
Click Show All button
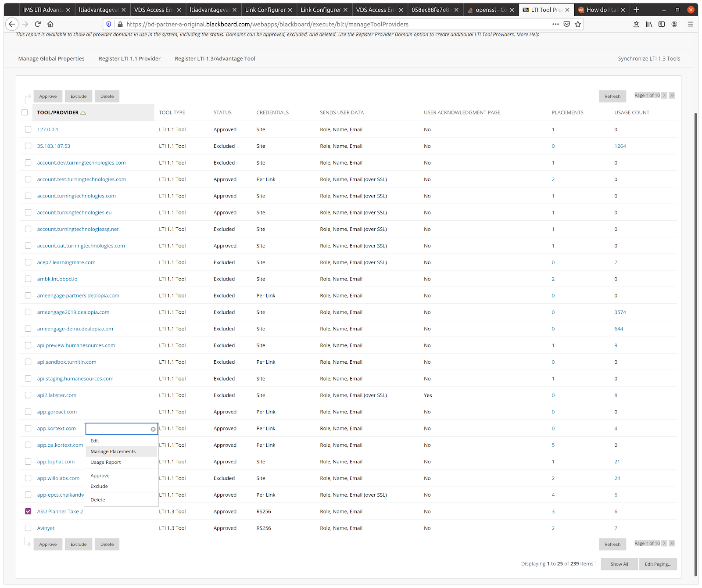[x=619, y=564]
